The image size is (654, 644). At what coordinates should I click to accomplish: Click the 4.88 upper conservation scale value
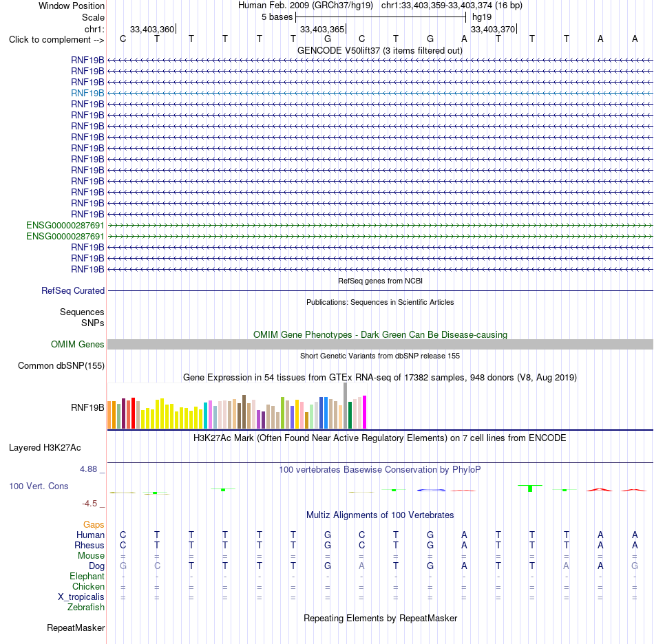(x=88, y=469)
